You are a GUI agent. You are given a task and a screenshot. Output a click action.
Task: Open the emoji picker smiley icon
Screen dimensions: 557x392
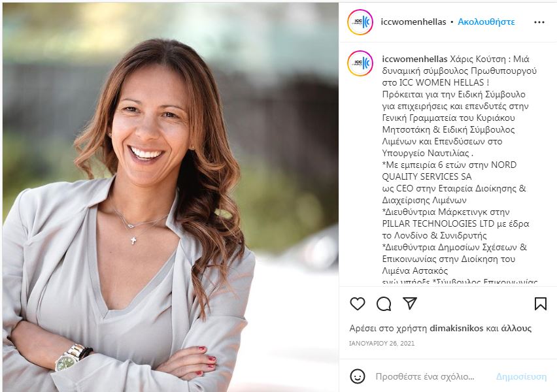click(358, 376)
